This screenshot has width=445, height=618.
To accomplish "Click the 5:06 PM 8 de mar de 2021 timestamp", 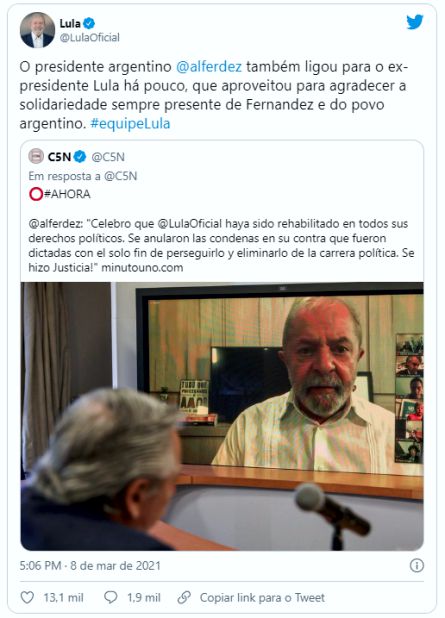I will 90,566.
